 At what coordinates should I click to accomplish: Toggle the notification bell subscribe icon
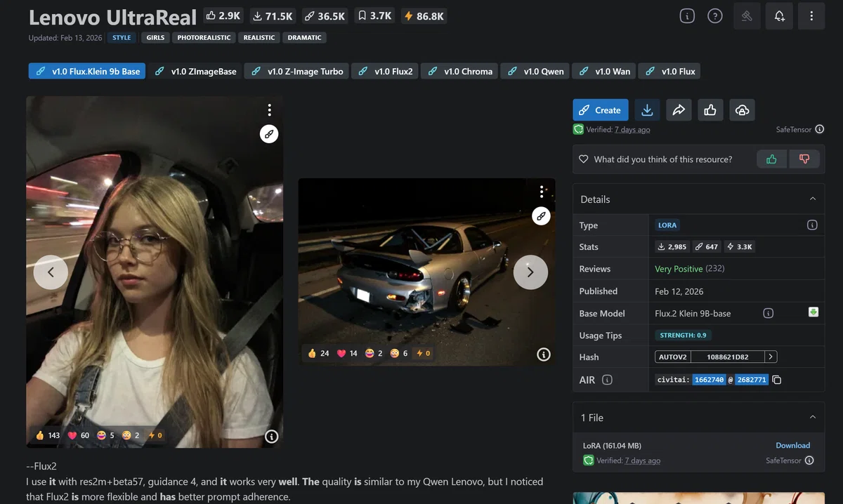pos(780,16)
